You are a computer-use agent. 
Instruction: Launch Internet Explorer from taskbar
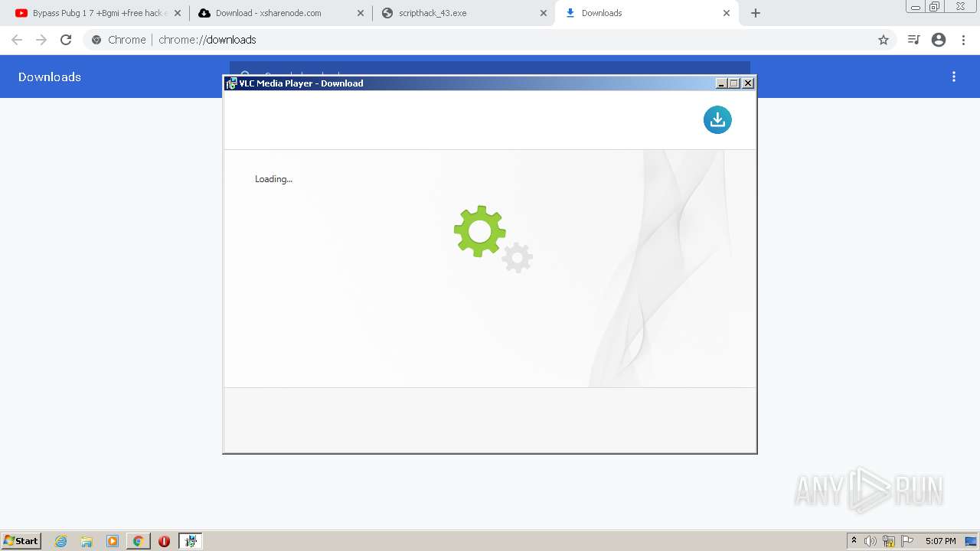61,541
